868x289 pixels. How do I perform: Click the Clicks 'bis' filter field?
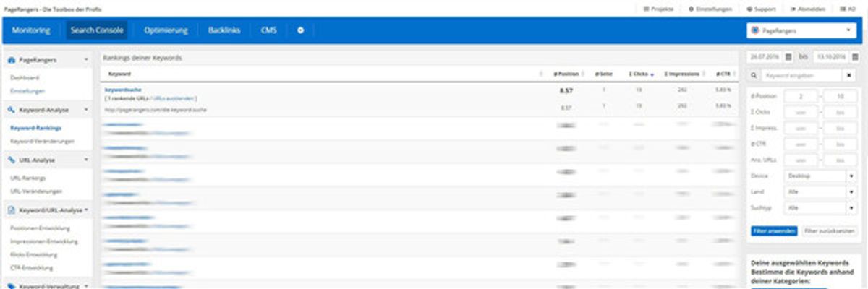point(841,112)
